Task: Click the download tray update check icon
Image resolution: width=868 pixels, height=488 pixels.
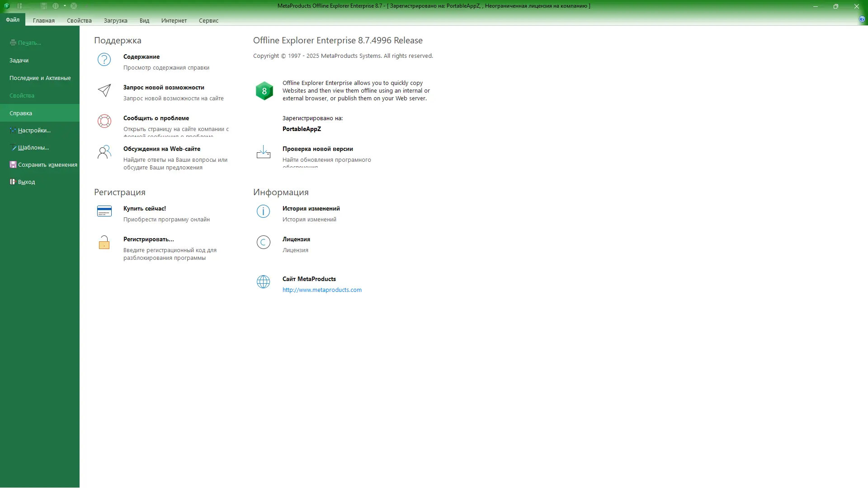Action: pyautogui.click(x=263, y=152)
